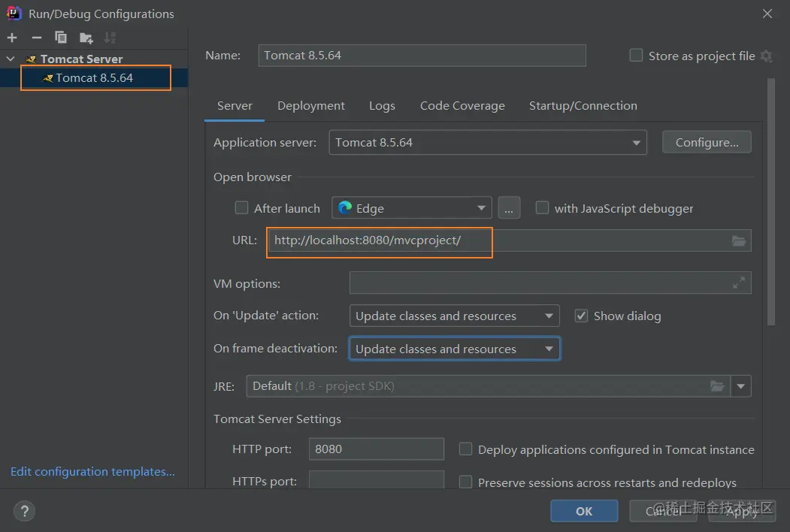Screen dimensions: 790x532
Task: Open the JRE dropdown arrow
Action: 740,386
